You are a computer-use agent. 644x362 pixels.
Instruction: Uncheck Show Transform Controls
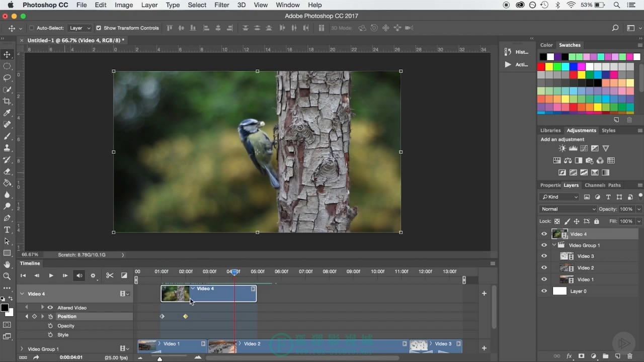[99, 28]
